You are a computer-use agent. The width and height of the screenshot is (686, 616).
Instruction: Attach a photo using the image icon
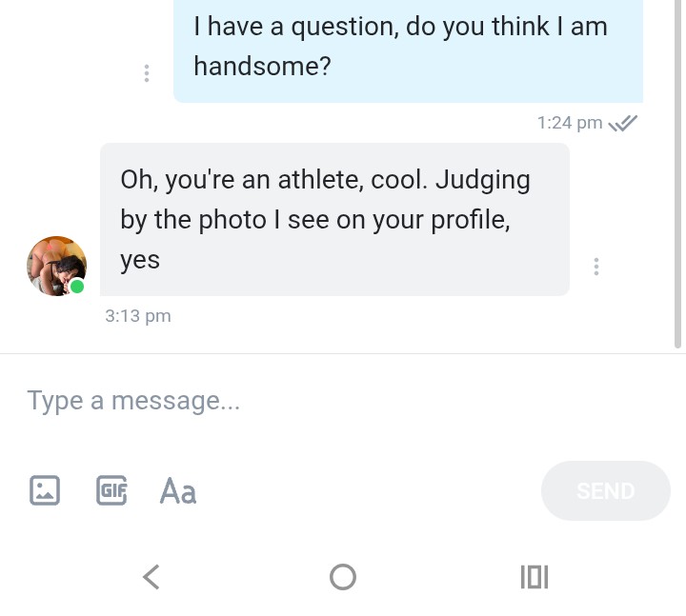tap(44, 490)
